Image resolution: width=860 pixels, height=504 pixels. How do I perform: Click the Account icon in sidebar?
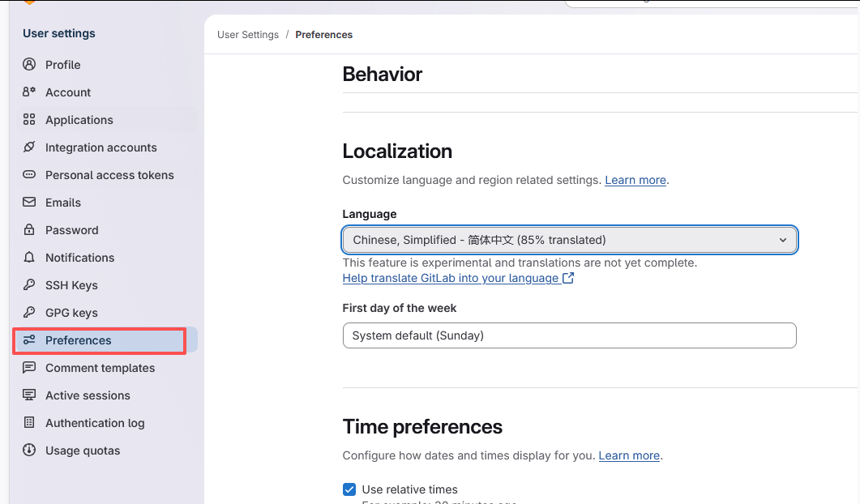(x=29, y=92)
